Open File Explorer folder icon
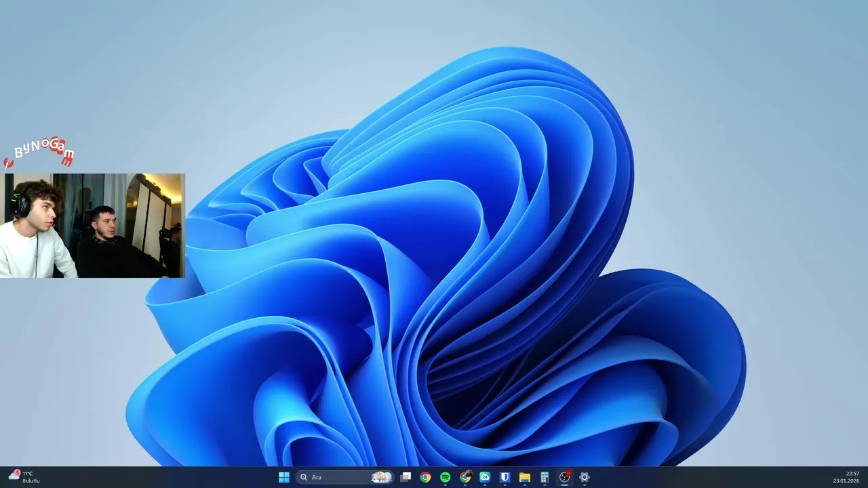 pos(525,477)
